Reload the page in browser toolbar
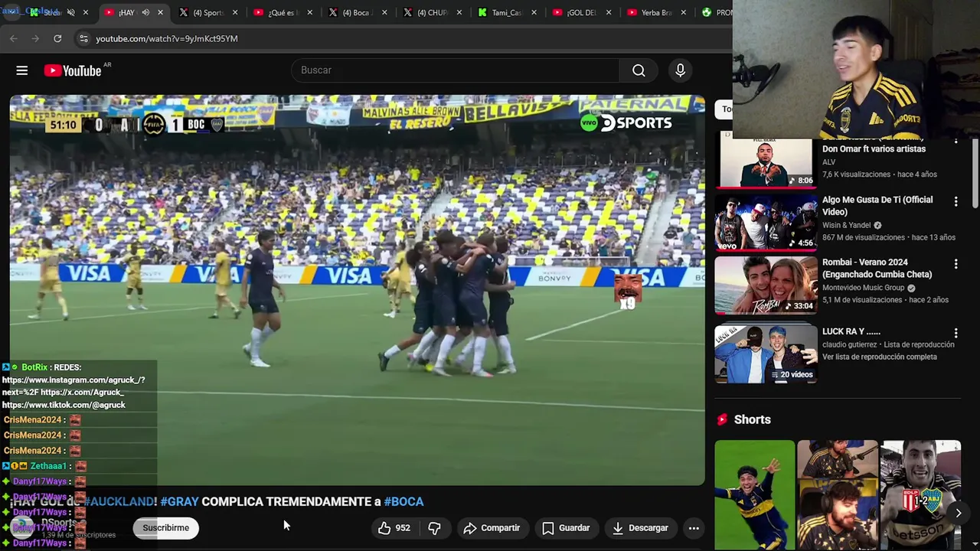 [57, 38]
